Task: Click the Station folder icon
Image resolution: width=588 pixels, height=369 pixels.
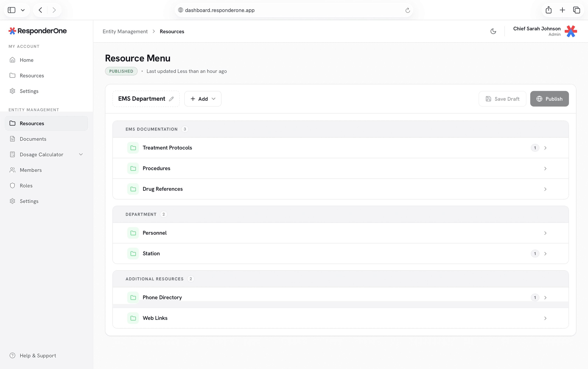Action: (133, 254)
